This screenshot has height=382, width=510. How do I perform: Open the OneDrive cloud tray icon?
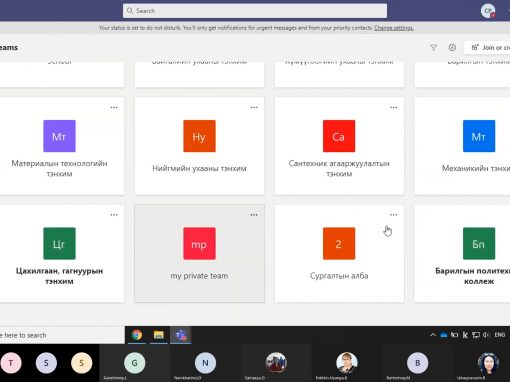[444, 335]
